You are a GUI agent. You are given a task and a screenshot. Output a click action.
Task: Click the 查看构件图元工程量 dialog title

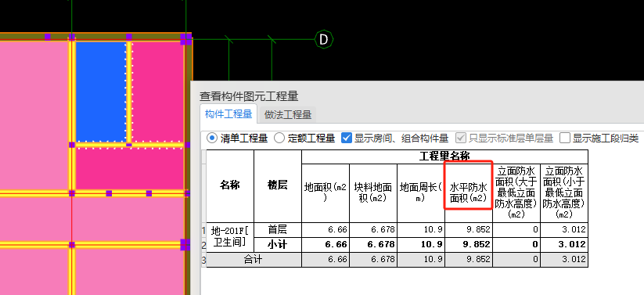[x=249, y=96]
